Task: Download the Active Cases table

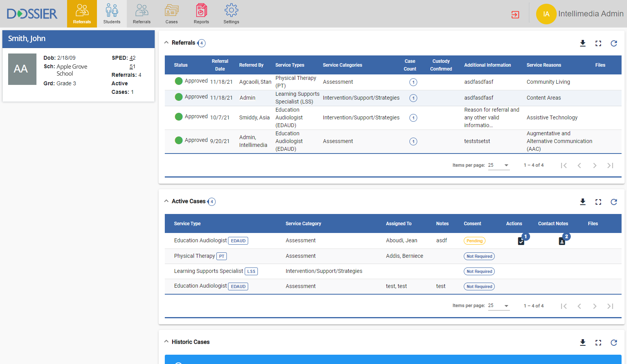Action: [x=582, y=202]
